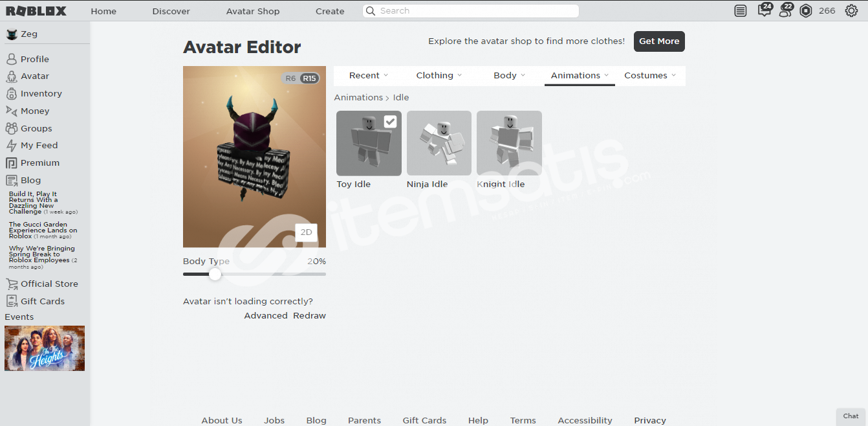The width and height of the screenshot is (868, 426).
Task: Switch avatar to R15 rig
Action: point(309,78)
